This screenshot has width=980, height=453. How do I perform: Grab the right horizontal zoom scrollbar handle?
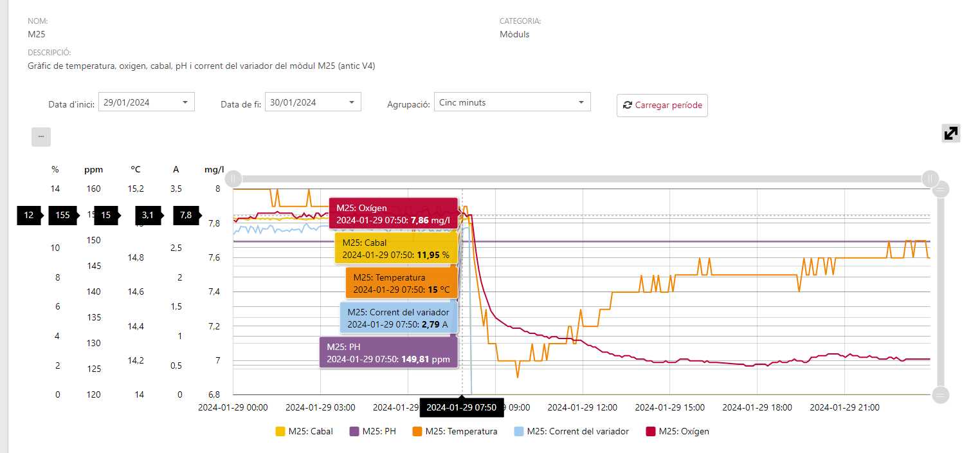pyautogui.click(x=930, y=178)
